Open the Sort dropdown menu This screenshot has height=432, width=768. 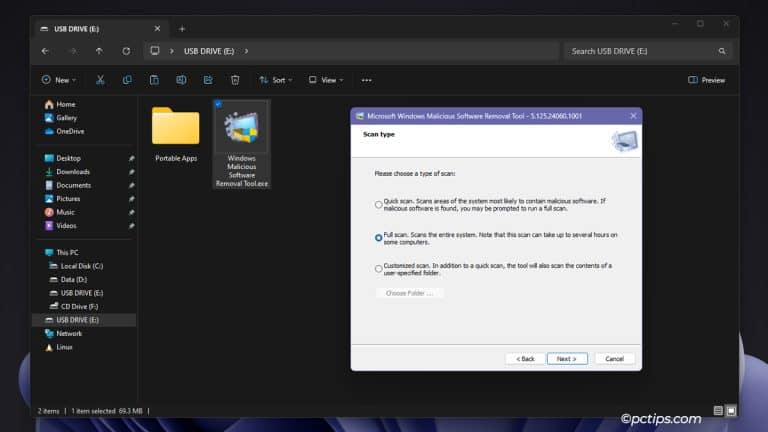[x=277, y=80]
